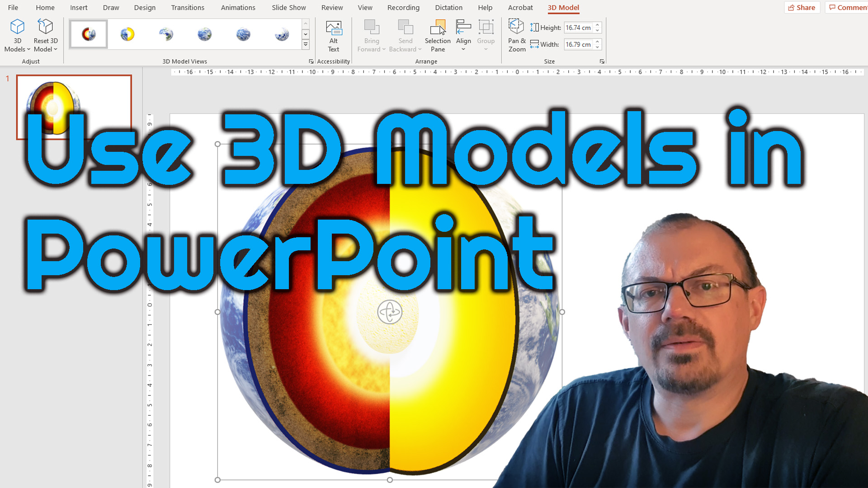Switch to the Transitions tab
The height and width of the screenshot is (488, 868).
[x=187, y=8]
